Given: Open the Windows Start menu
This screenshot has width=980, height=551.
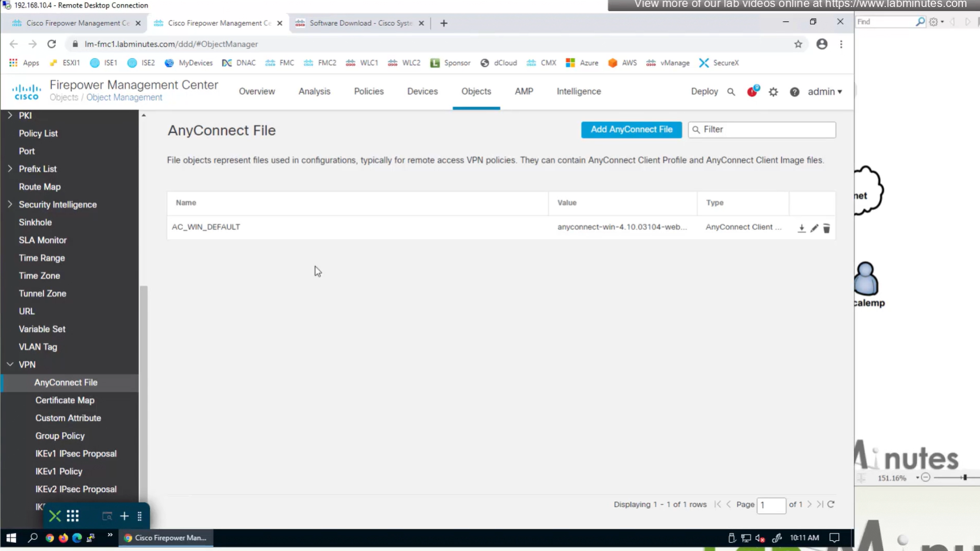Looking at the screenshot, I should (11, 537).
